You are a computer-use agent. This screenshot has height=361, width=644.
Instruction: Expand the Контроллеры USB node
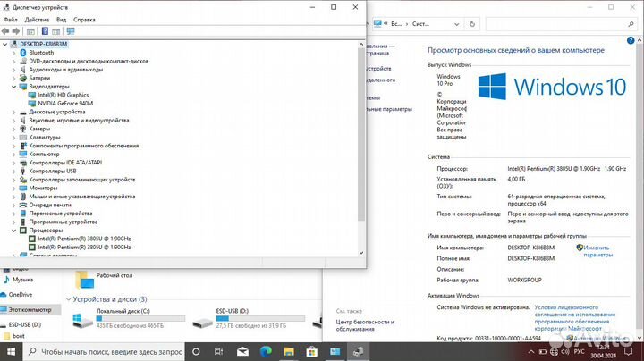pos(14,171)
